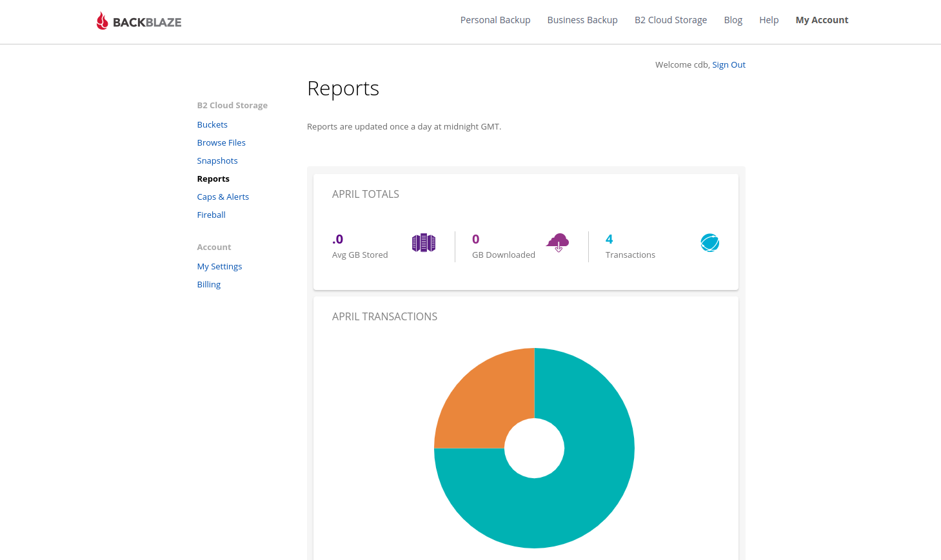Click the 'Avg GB Stored' label

point(360,255)
